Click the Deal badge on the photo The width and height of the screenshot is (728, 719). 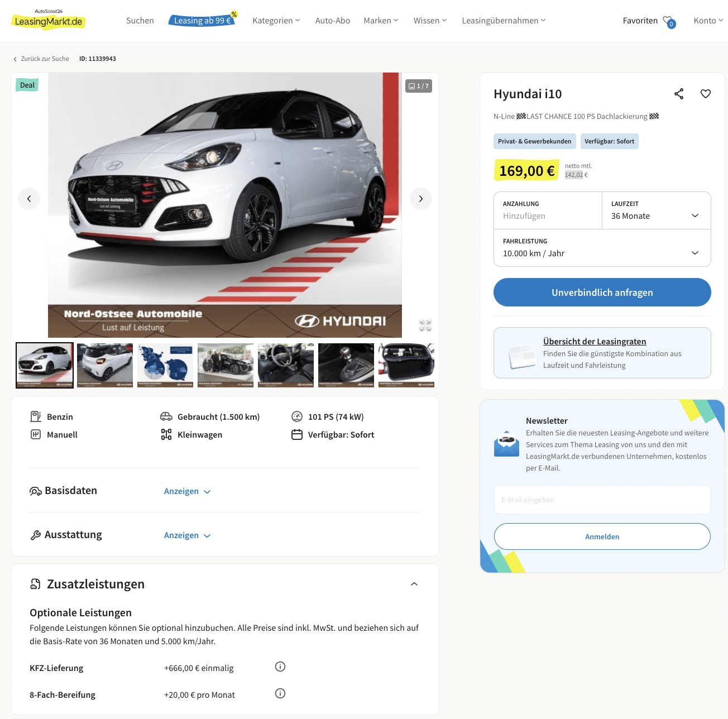click(x=27, y=85)
